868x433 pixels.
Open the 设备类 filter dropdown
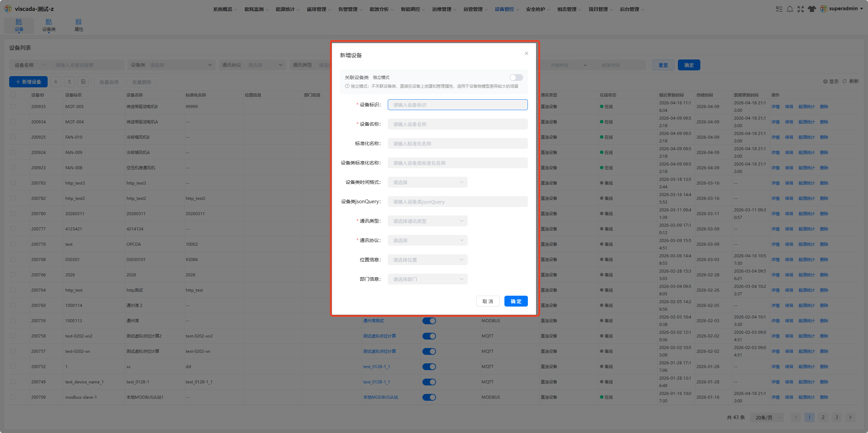tap(171, 65)
